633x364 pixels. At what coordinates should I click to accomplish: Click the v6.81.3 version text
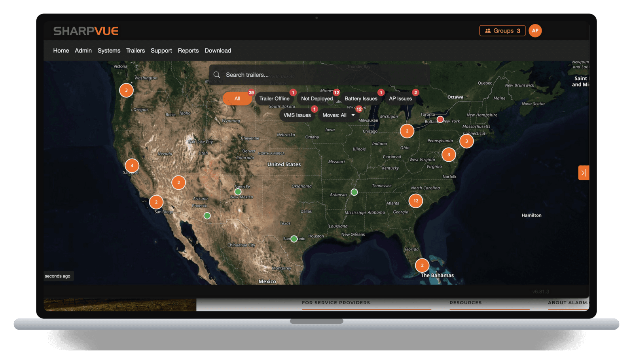point(540,292)
